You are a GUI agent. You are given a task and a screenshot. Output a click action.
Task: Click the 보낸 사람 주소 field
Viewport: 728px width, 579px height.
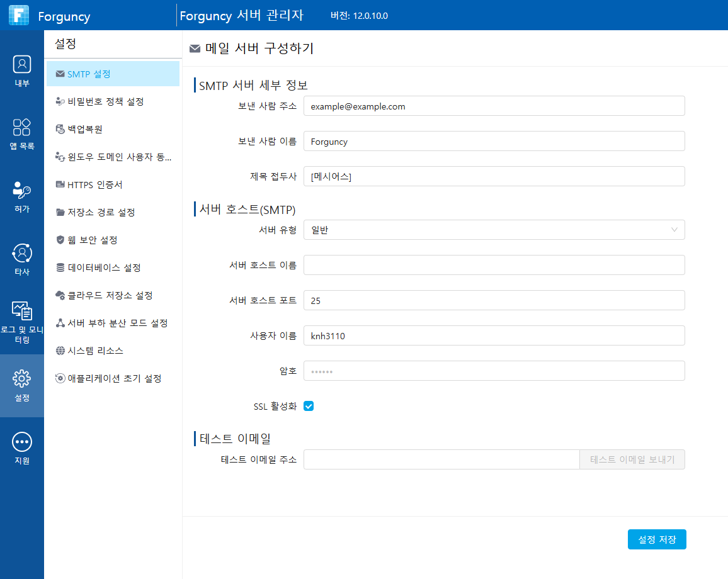pos(494,106)
